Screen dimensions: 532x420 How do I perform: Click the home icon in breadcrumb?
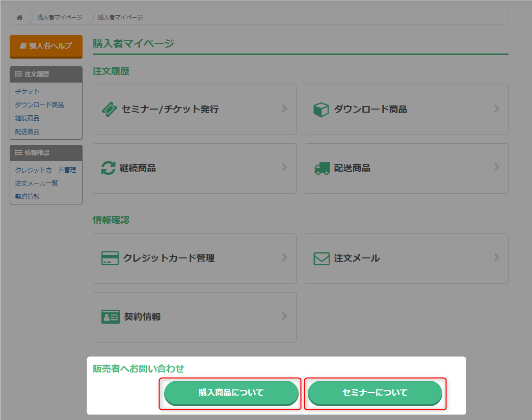[x=20, y=17]
